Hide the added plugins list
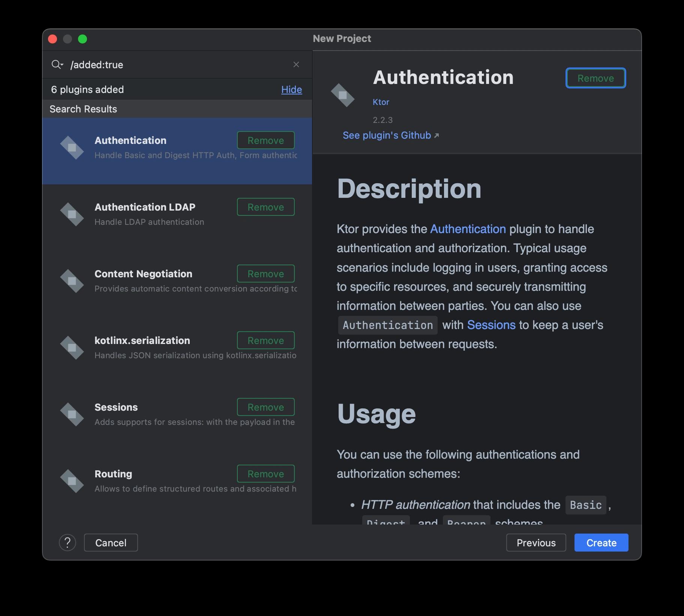684x616 pixels. click(291, 90)
